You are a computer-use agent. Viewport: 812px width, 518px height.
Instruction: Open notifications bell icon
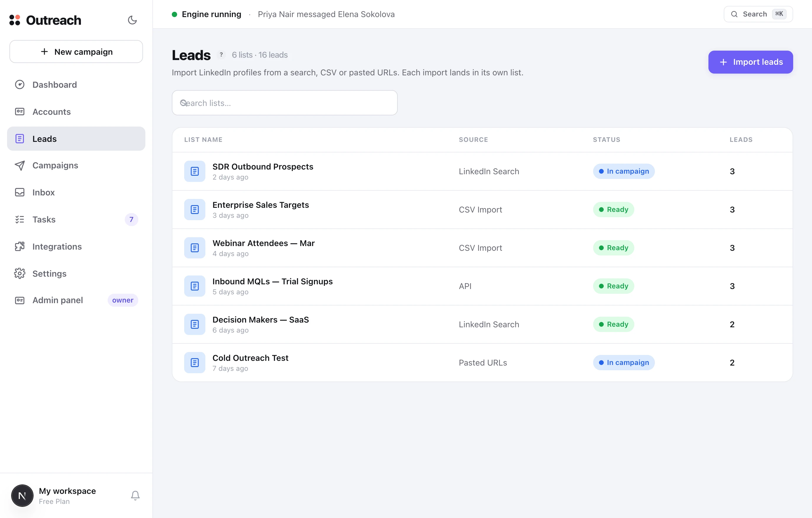(135, 495)
